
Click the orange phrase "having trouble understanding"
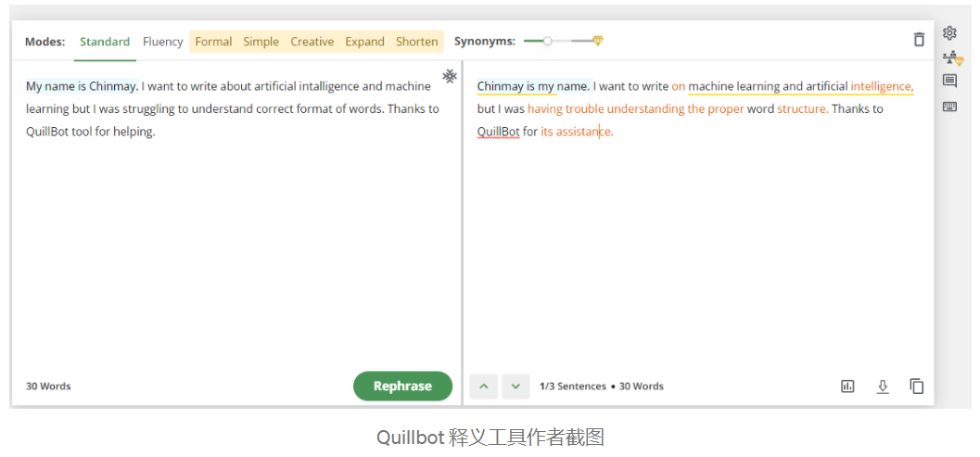(x=605, y=108)
